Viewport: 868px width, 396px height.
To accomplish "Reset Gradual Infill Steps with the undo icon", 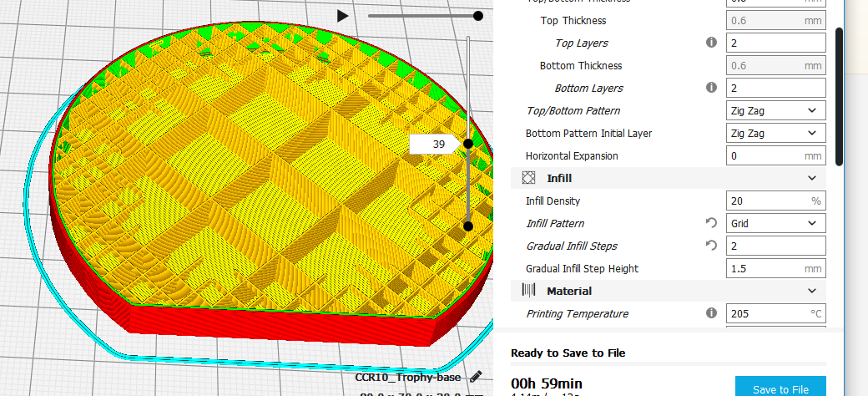I will click(x=711, y=246).
